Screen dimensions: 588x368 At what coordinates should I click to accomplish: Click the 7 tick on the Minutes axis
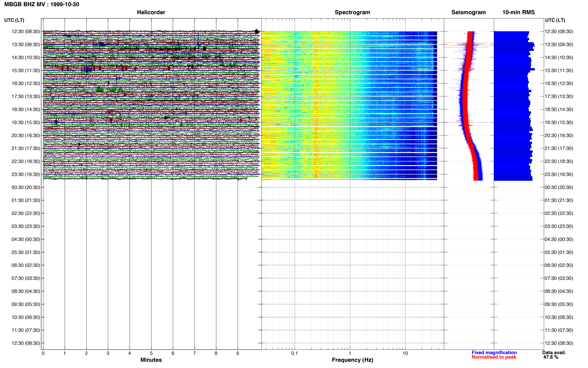(x=195, y=353)
